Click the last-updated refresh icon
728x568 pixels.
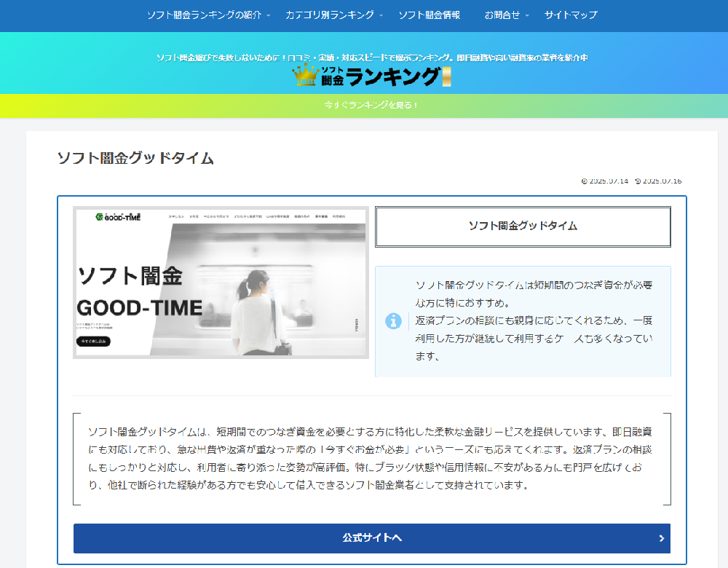[638, 181]
